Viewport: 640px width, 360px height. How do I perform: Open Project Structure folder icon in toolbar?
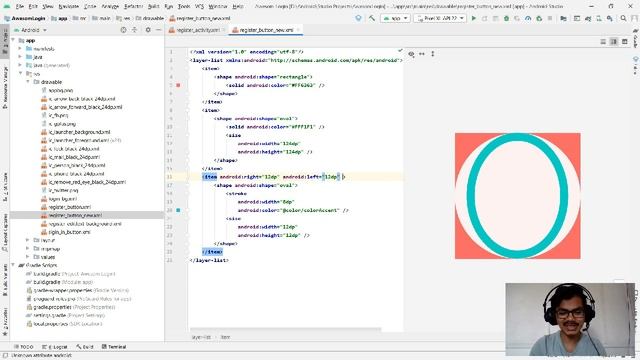click(563, 18)
